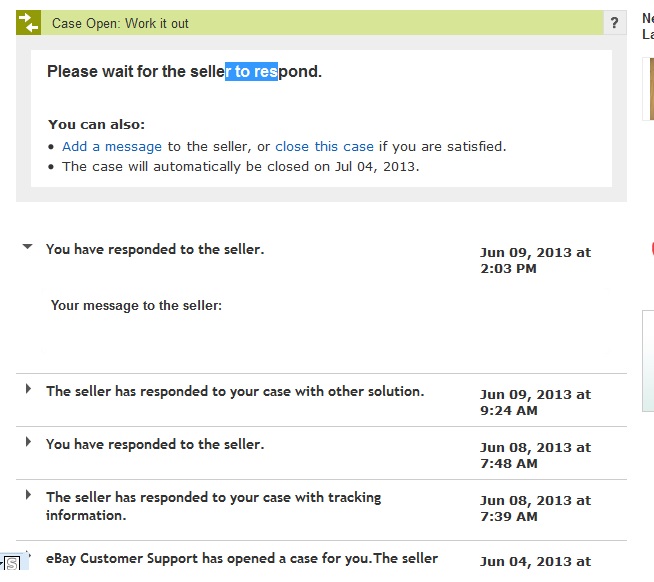Image resolution: width=654 pixels, height=582 pixels.
Task: Click the auto-close date notice text
Action: 240,166
